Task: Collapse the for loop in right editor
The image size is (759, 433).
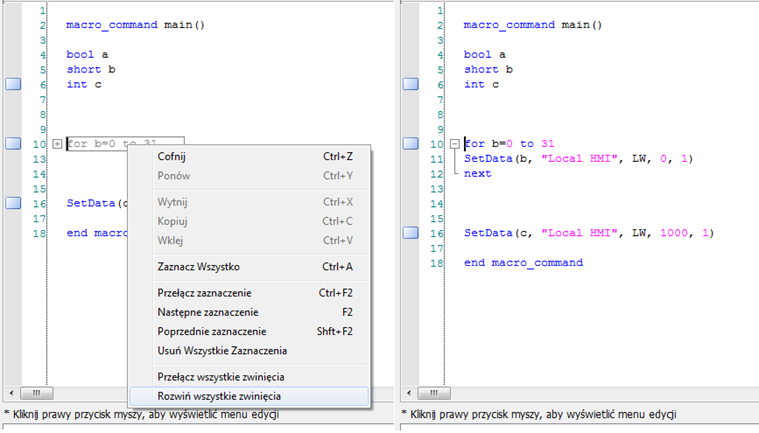Action: point(455,144)
